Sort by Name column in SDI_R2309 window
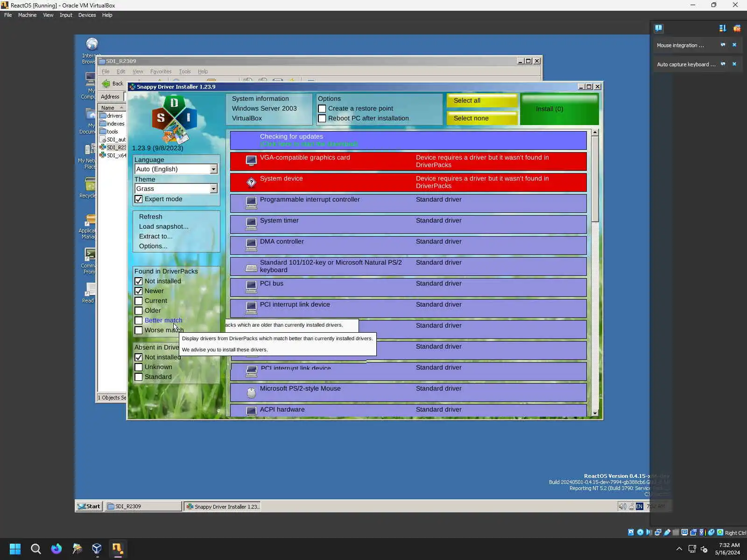747x560 pixels. 112,108
